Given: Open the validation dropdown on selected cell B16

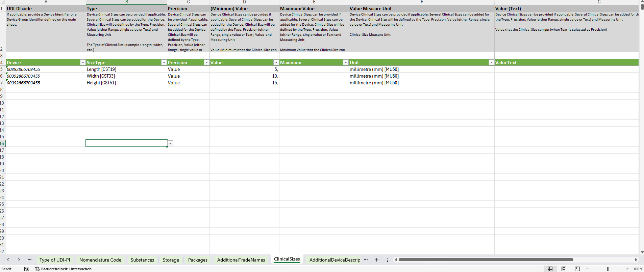Looking at the screenshot, I should (170, 143).
